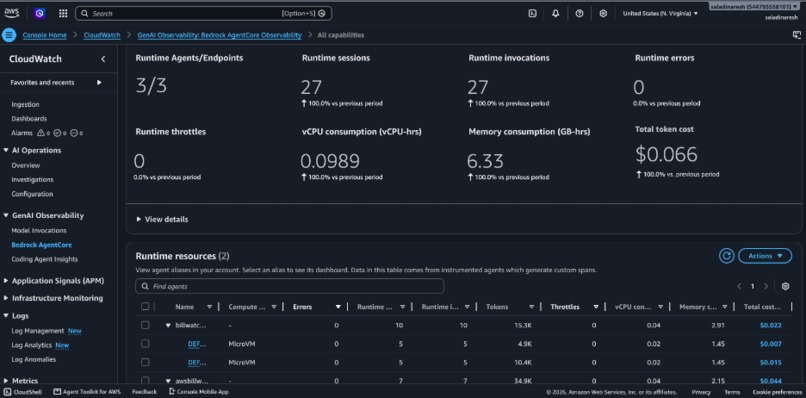806x398 pixels.
Task: Open Log Anomalies in the sidebar
Action: coord(34,359)
